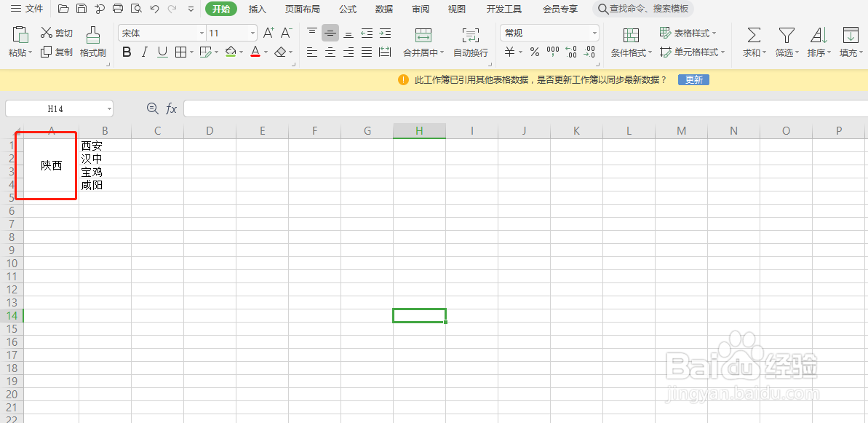
Task: Open the 文件 menu
Action: [x=28, y=9]
